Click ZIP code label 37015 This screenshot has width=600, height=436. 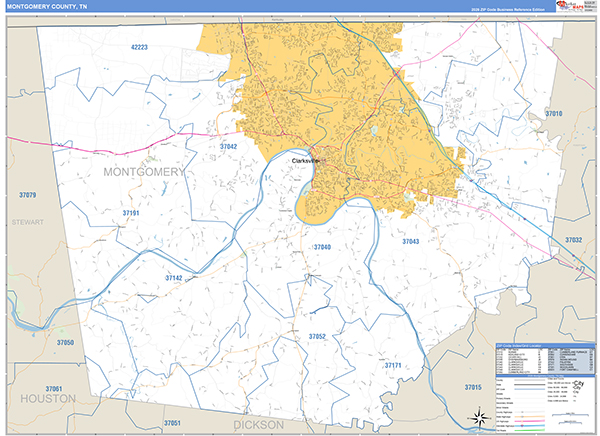(473, 387)
